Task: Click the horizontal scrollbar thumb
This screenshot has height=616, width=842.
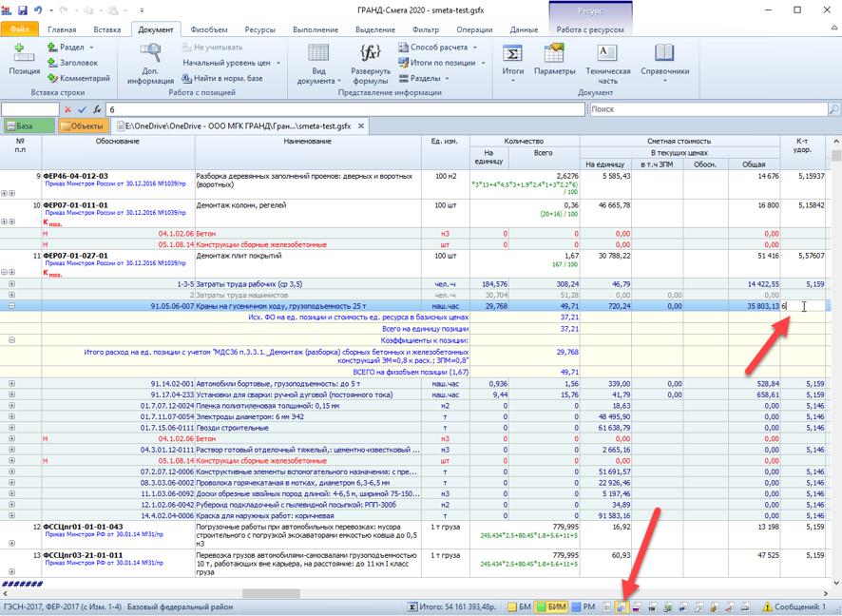Action: pyautogui.click(x=271, y=594)
